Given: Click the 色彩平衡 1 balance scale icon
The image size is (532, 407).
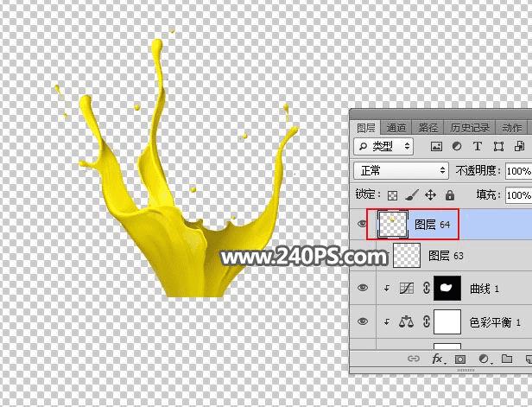Looking at the screenshot, I should click(406, 321).
